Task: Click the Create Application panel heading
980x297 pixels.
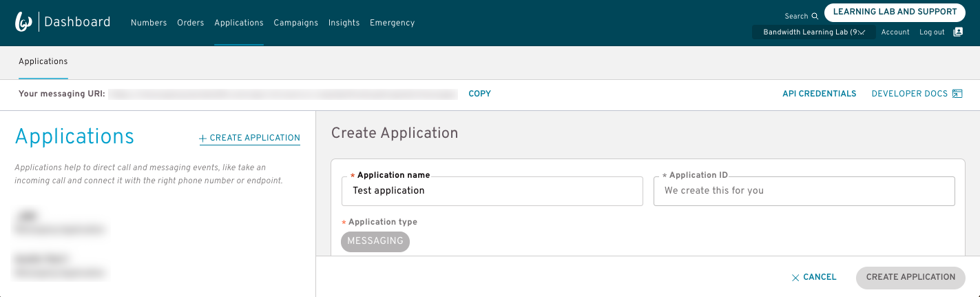Action: (395, 133)
